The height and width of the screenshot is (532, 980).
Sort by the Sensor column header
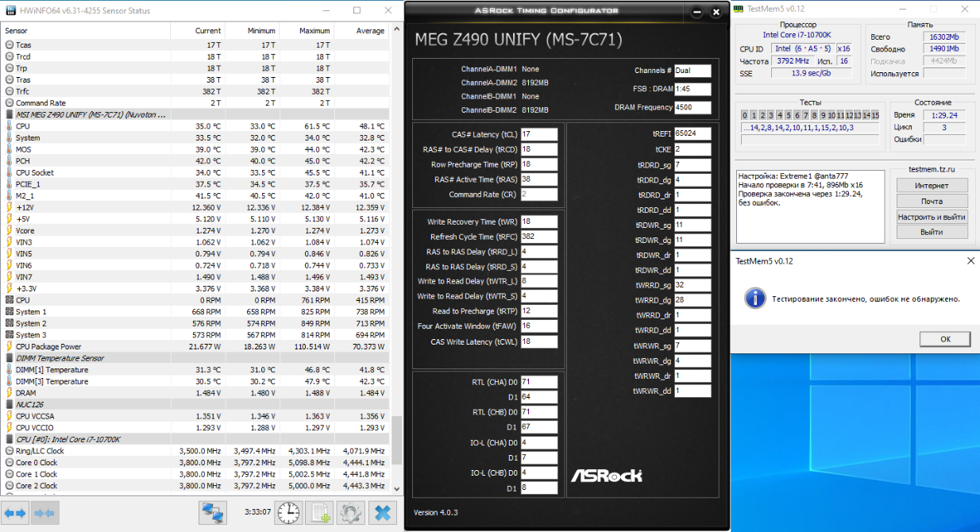(86, 31)
